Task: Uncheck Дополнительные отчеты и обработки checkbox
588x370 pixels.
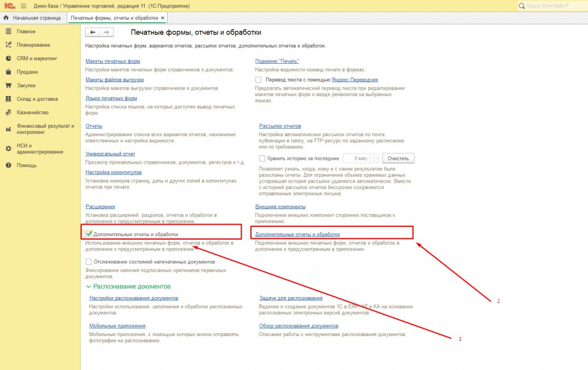Action: (88, 234)
